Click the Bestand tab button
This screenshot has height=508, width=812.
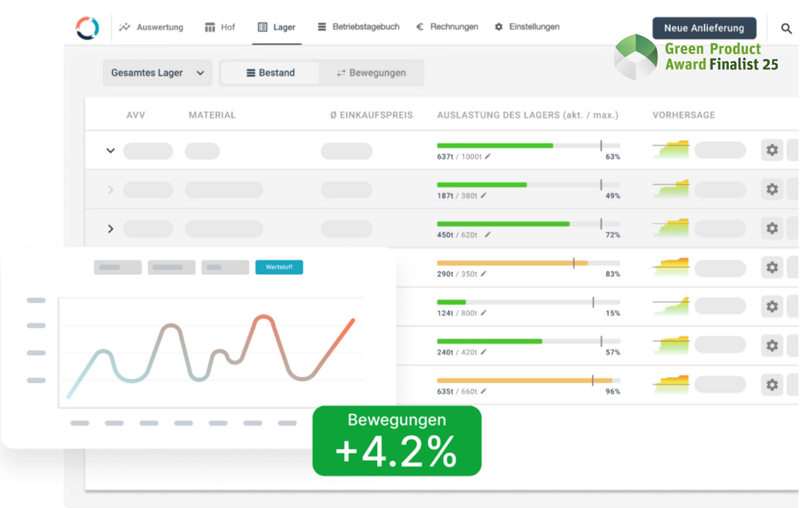pos(271,73)
